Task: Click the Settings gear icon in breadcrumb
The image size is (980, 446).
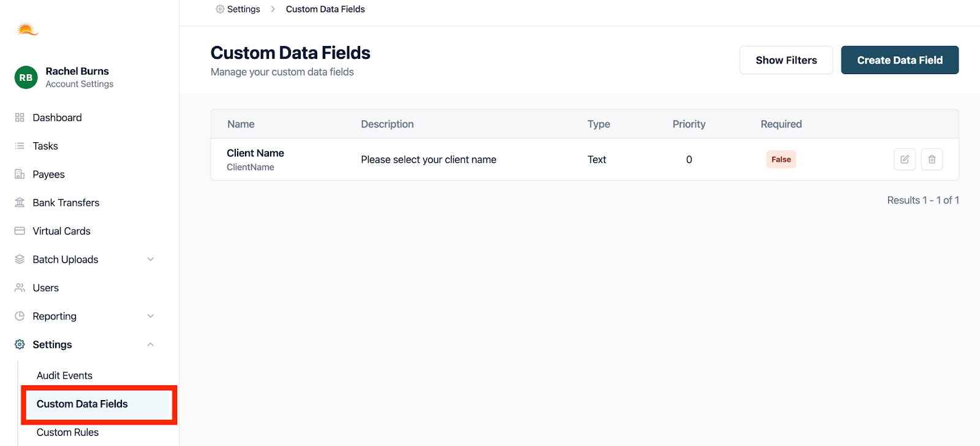Action: click(220, 9)
